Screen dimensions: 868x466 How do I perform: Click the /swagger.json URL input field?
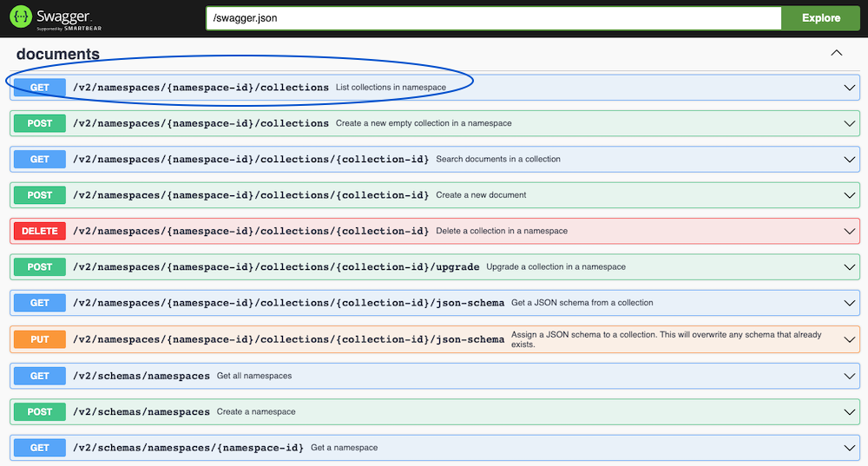coord(493,18)
